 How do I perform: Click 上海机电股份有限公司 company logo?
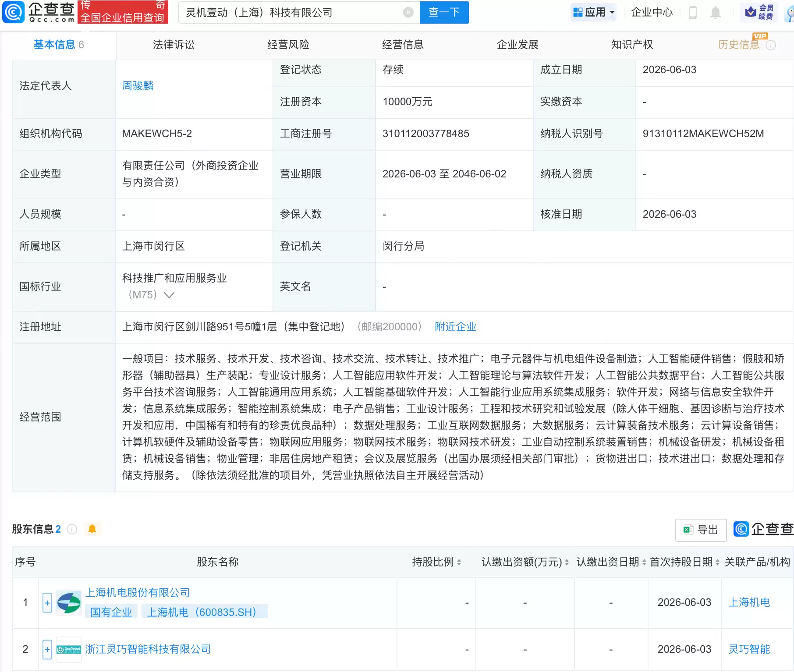[x=69, y=602]
